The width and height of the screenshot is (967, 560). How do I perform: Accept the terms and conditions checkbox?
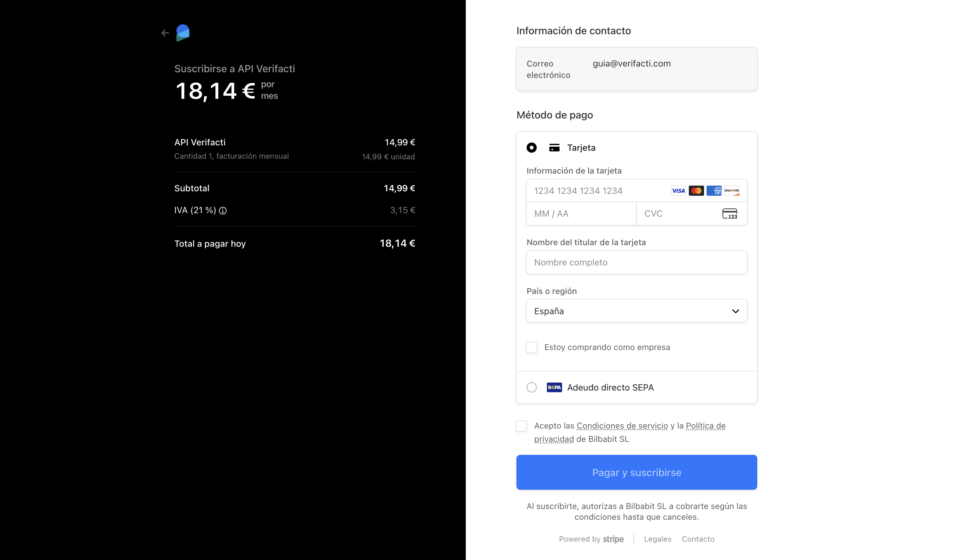(x=522, y=426)
